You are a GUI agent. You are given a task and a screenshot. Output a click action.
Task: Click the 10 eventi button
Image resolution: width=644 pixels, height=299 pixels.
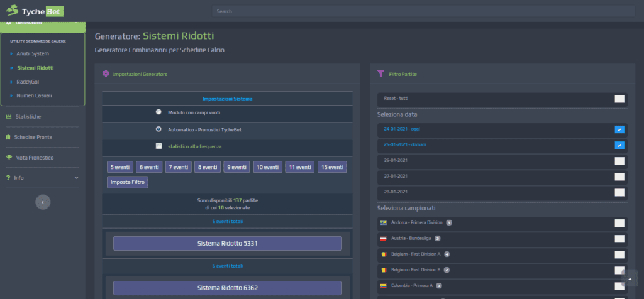pos(267,167)
